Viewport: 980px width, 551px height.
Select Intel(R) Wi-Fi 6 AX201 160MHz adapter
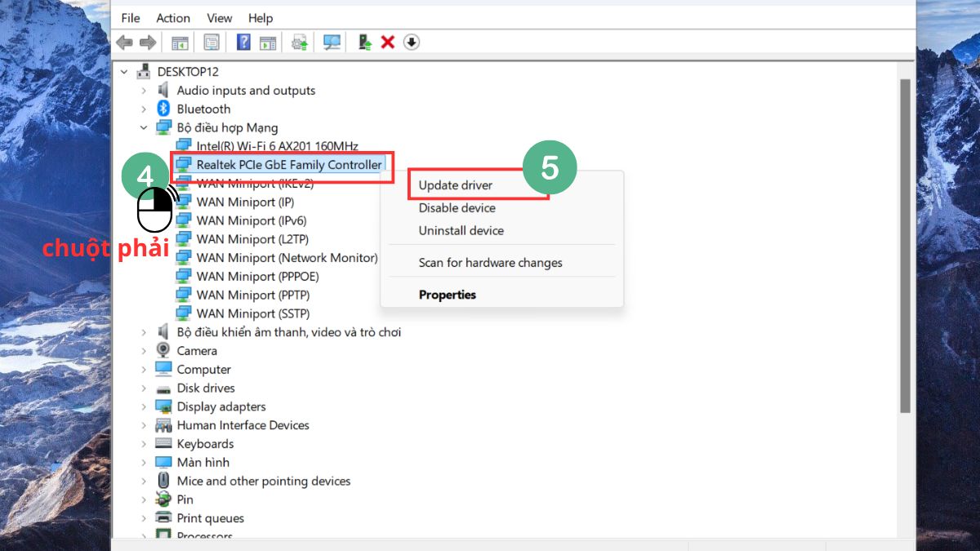tap(277, 146)
